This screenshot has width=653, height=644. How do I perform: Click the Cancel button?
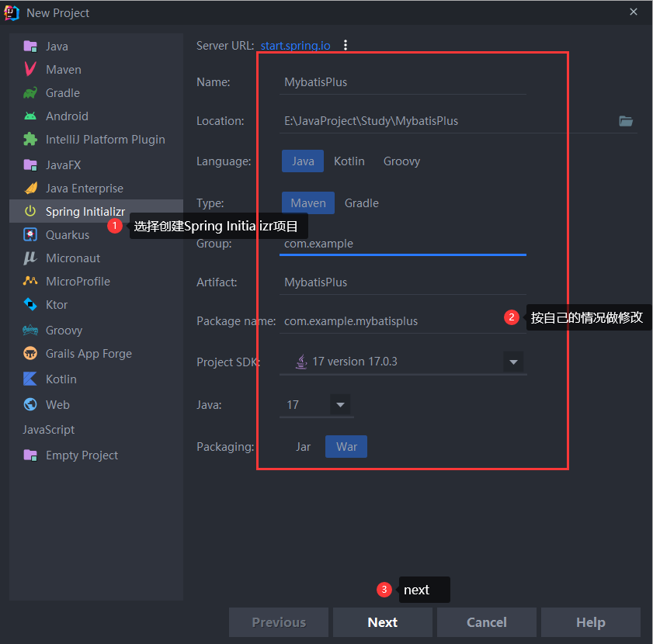pos(486,622)
